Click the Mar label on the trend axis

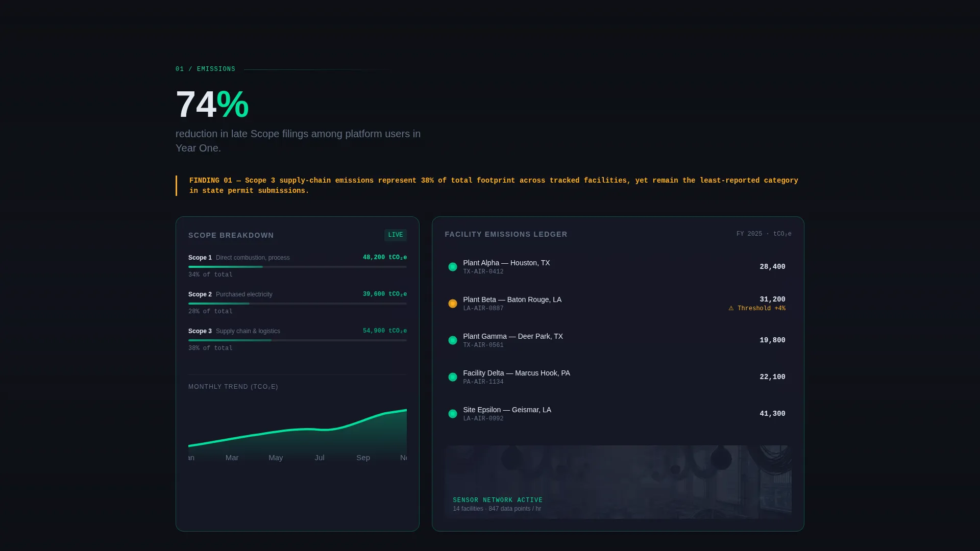pos(232,458)
